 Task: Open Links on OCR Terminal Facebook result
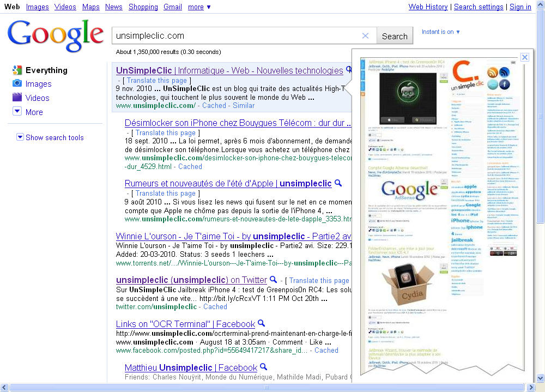pos(186,324)
